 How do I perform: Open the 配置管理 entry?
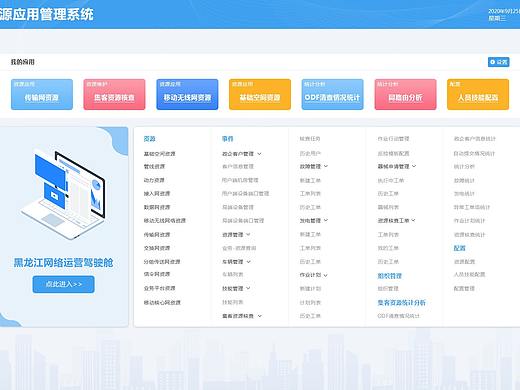464,288
